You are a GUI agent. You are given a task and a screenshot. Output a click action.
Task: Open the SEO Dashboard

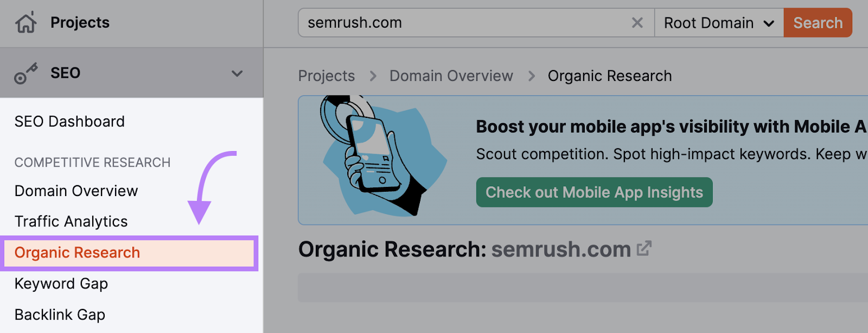[x=69, y=121]
